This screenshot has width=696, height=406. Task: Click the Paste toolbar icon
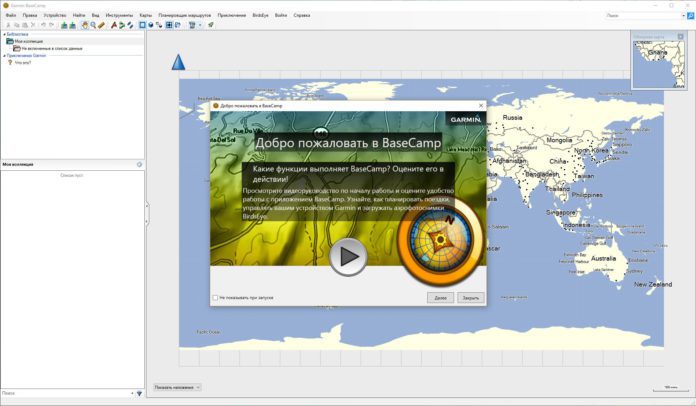25,25
